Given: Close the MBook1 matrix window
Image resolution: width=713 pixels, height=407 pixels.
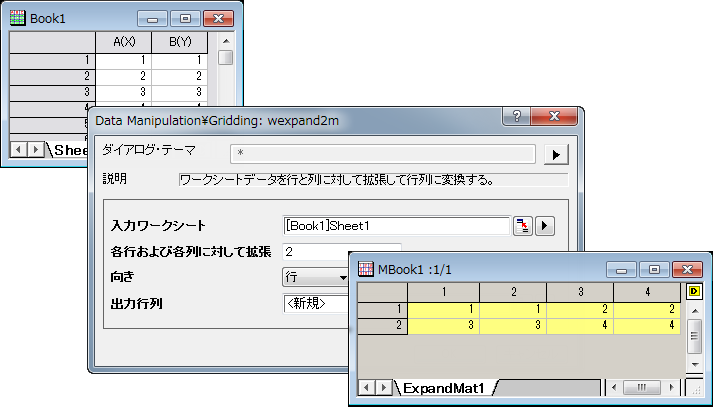Looking at the screenshot, I should [x=687, y=270].
